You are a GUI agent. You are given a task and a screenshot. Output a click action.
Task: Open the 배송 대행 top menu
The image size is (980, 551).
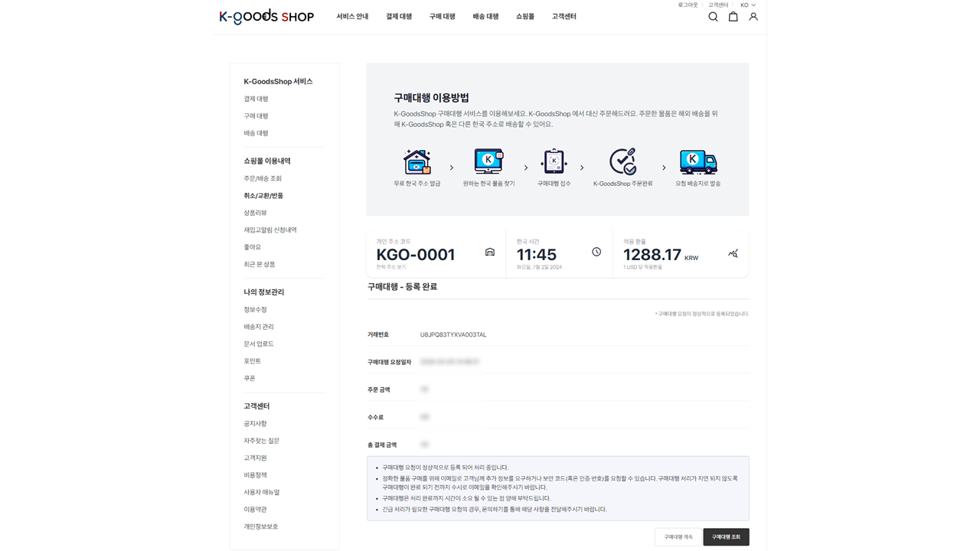pyautogui.click(x=485, y=17)
